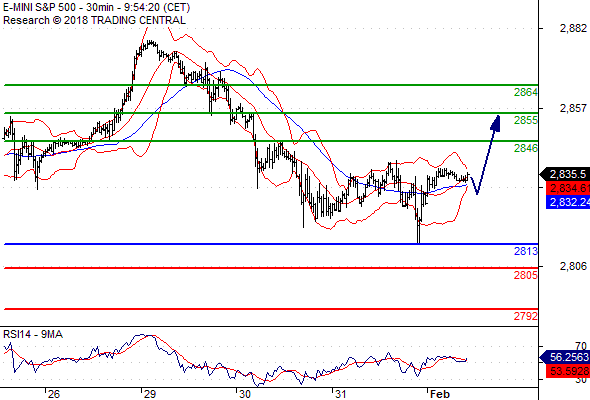The image size is (590, 400).
Task: Click the 'Feb' date axis label
Action: 439,394
